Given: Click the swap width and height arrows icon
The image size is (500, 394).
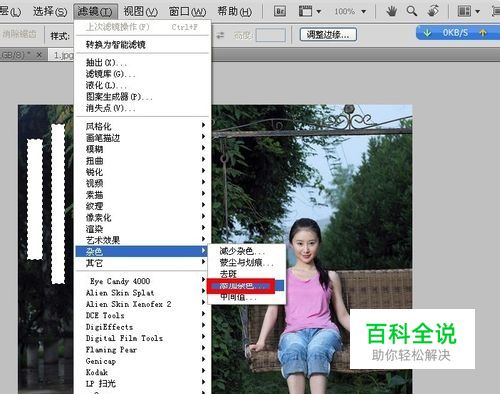Looking at the screenshot, I should tap(220, 35).
